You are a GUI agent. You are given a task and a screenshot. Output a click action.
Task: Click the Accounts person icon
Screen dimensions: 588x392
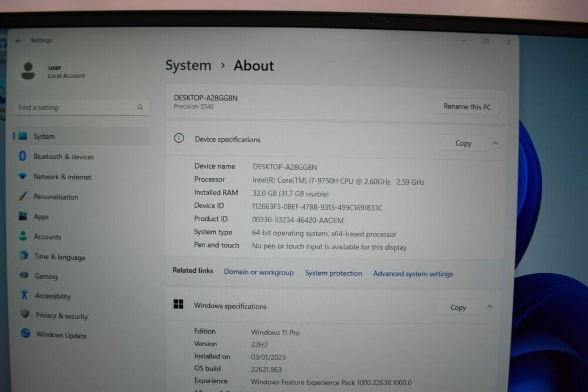pos(24,236)
